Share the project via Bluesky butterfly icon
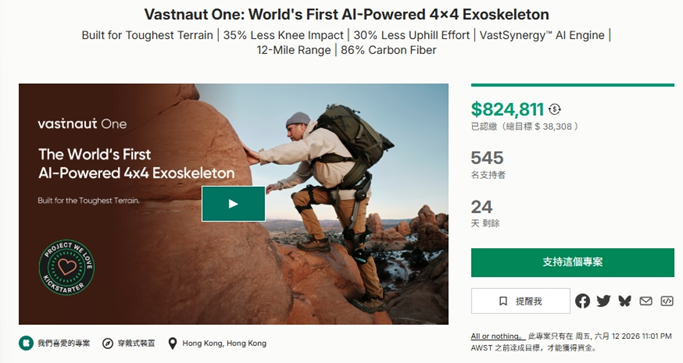Image resolution: width=683 pixels, height=363 pixels. [x=625, y=301]
